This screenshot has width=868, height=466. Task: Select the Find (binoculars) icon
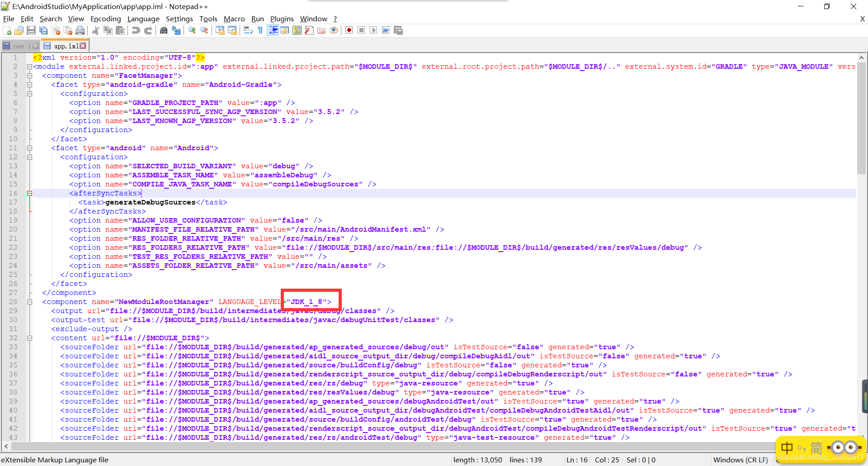click(164, 30)
